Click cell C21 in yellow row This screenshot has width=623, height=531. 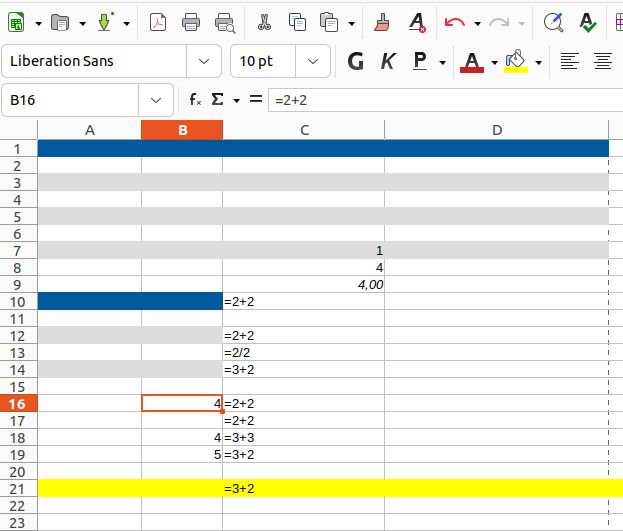coord(304,488)
